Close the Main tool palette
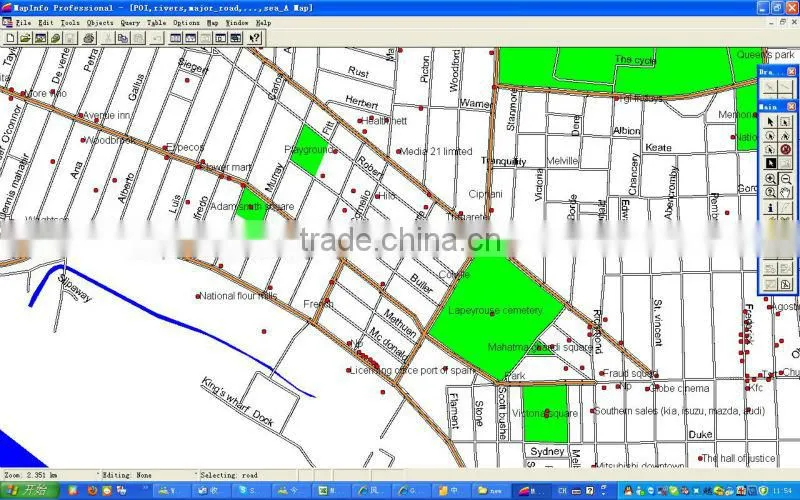 tap(791, 107)
